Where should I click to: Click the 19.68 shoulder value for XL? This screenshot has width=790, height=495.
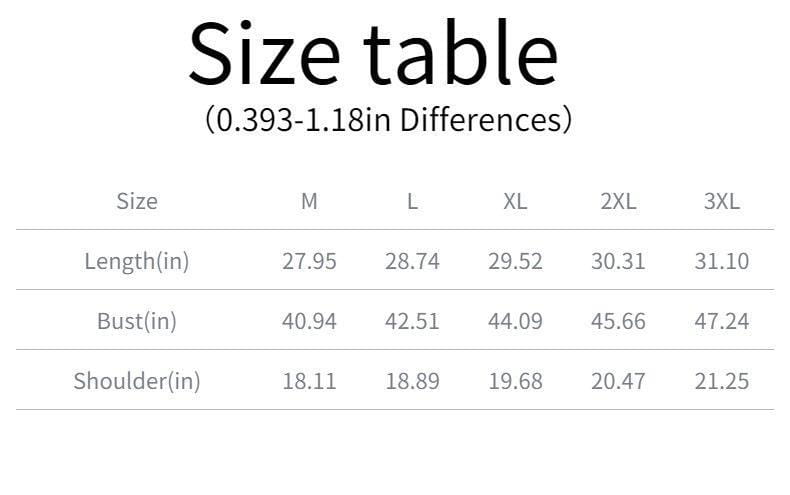pyautogui.click(x=515, y=381)
